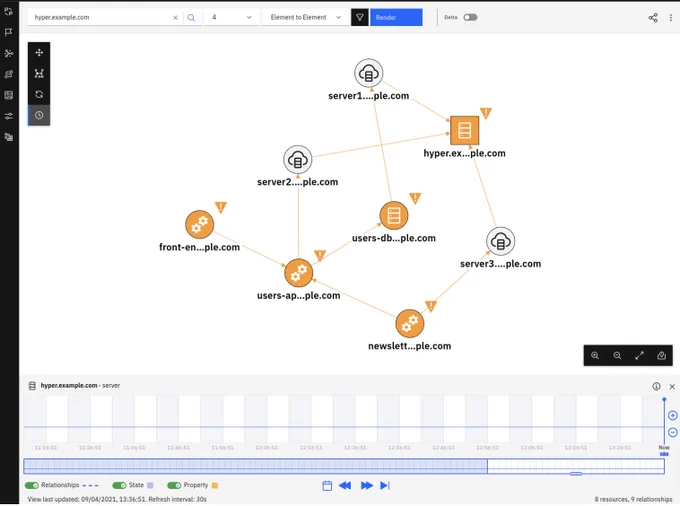
Task: Click the timeline range slider handle
Action: point(575,473)
